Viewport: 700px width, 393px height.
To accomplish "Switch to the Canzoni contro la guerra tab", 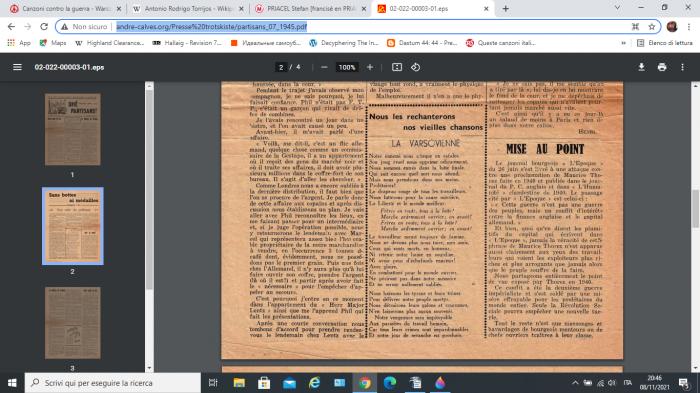I will 66,8.
